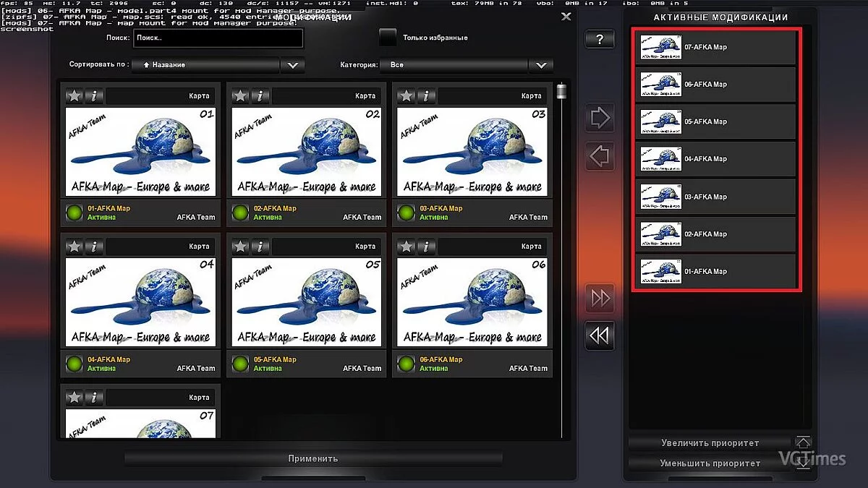Image resolution: width=868 pixels, height=488 pixels.
Task: Toggle green active indicator of 04-AFKA Map
Action: coord(75,364)
